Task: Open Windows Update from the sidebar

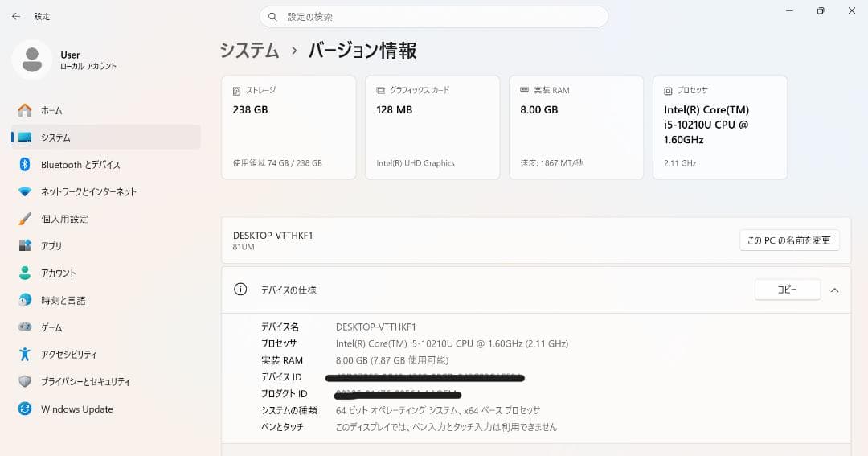Action: pyautogui.click(x=106, y=409)
